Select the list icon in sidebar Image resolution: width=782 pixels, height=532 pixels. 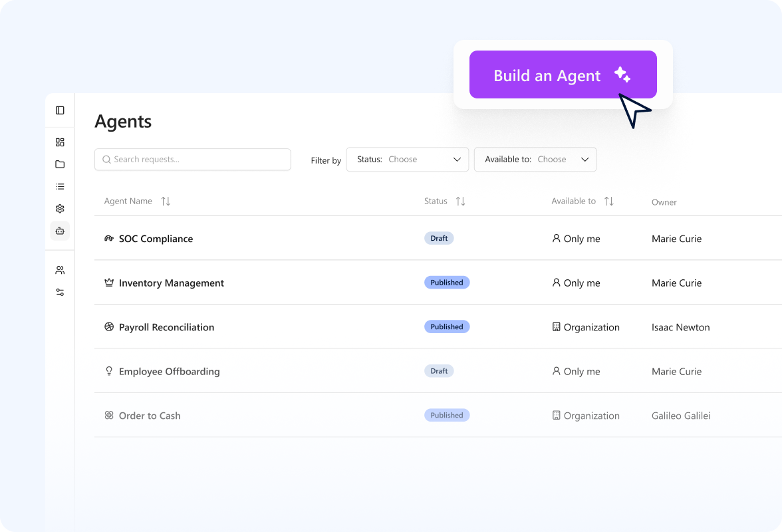(60, 186)
